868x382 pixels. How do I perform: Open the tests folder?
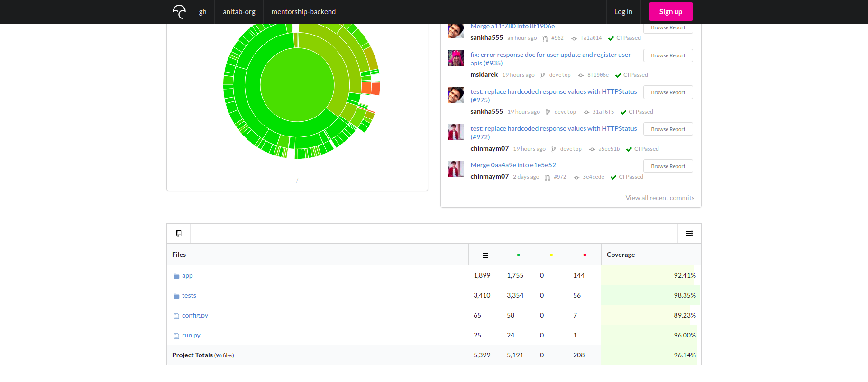(189, 295)
